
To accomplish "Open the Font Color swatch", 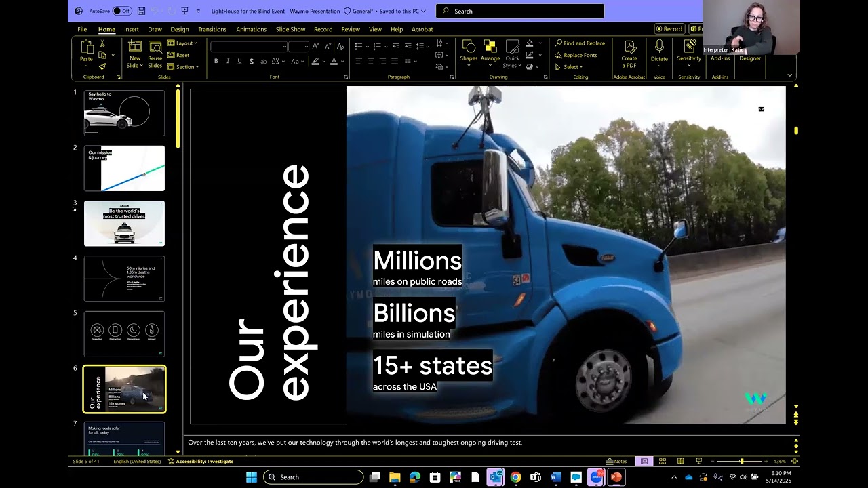I will point(334,61).
